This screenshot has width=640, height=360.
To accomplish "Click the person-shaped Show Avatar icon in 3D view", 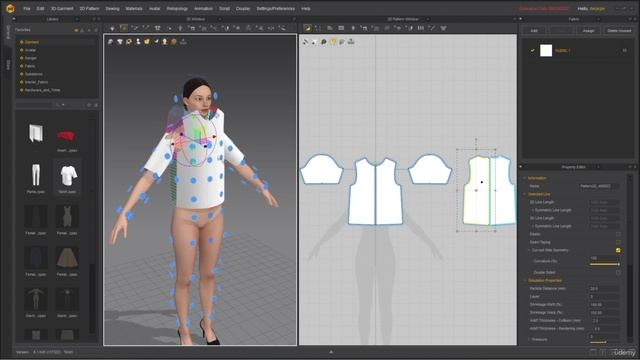I will (x=138, y=42).
